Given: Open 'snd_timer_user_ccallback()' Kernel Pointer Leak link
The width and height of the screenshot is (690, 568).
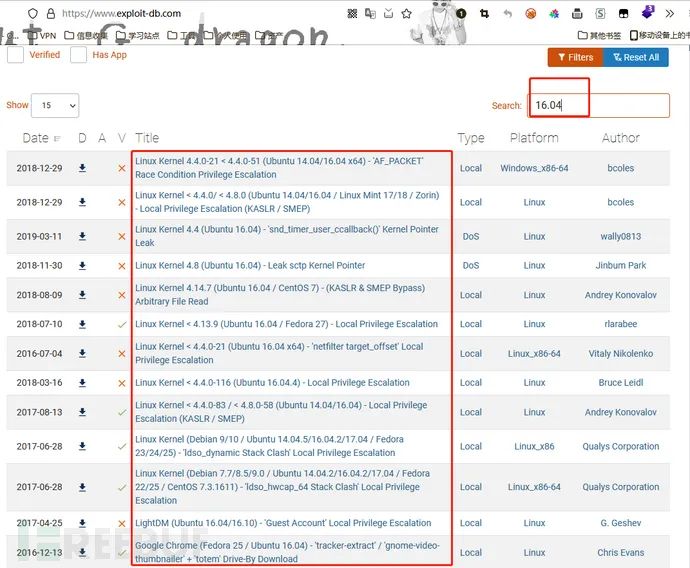Looking at the screenshot, I should pyautogui.click(x=287, y=236).
